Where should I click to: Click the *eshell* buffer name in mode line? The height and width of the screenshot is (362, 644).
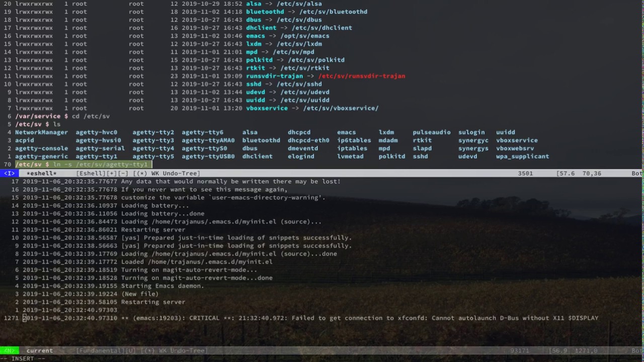click(41, 173)
